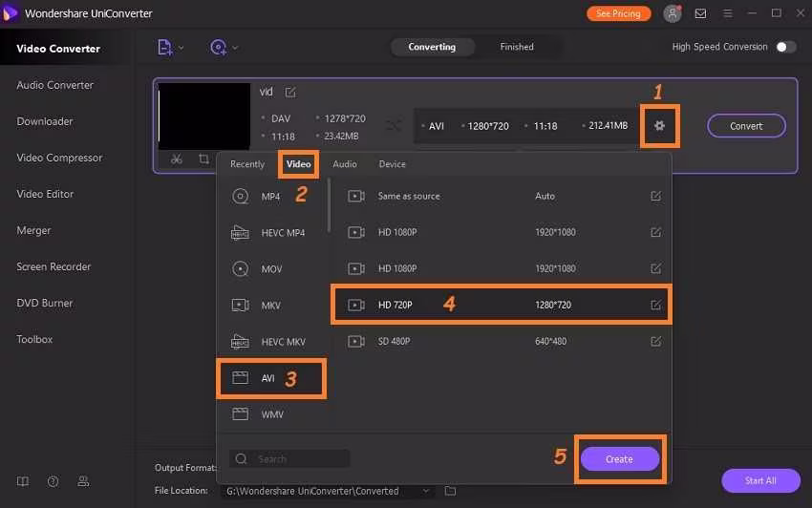
Task: Open Audio Converter in sidebar
Action: click(54, 85)
